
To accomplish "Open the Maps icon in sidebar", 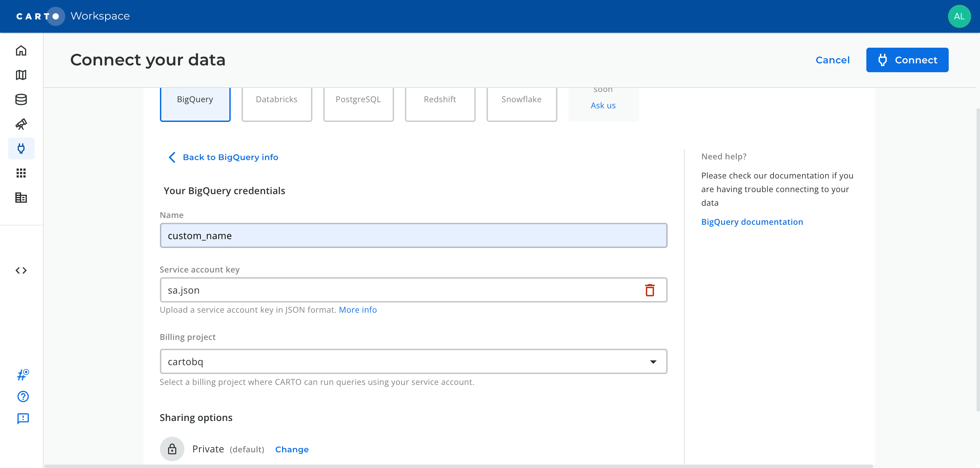I will (x=21, y=75).
